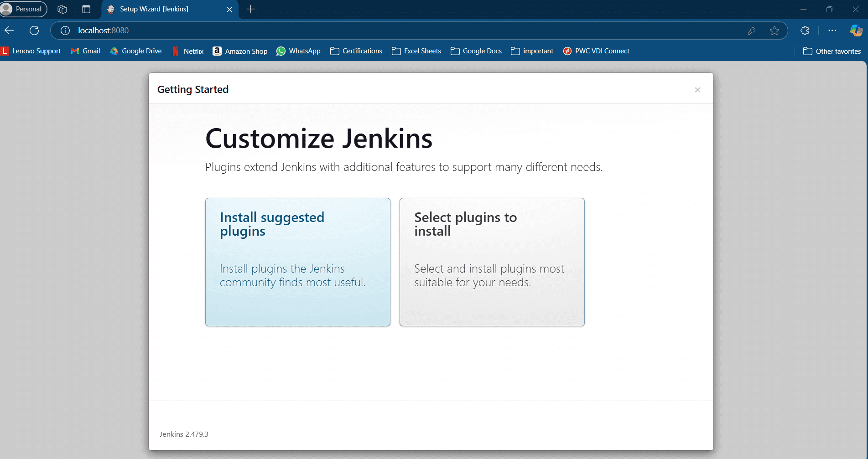Expand the important bookmark folder
868x459 pixels.
click(x=532, y=51)
